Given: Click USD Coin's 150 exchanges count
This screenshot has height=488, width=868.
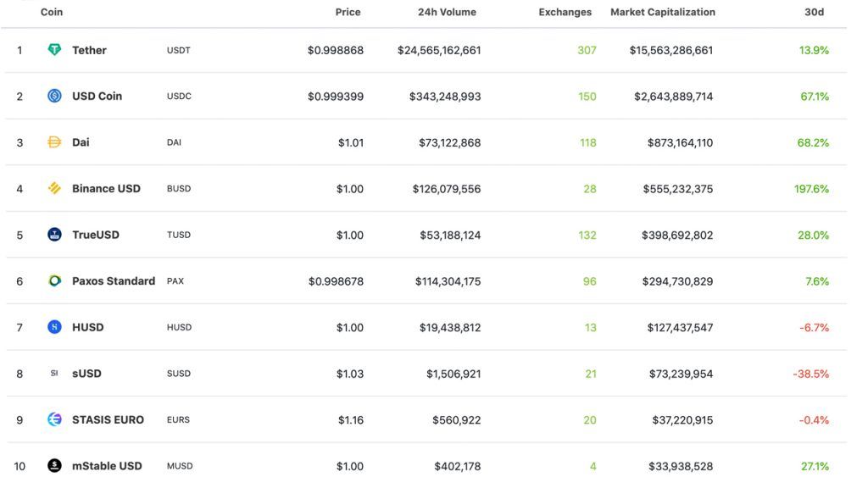Looking at the screenshot, I should click(587, 96).
